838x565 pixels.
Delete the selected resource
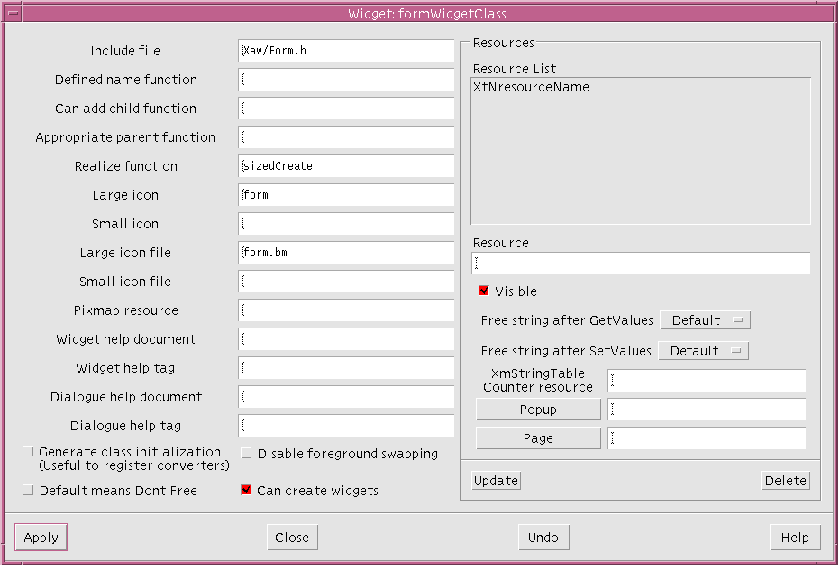(x=785, y=480)
